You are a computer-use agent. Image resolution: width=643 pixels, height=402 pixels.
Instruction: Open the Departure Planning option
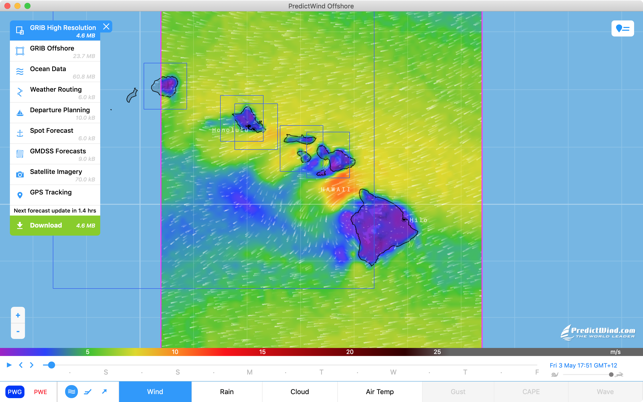pos(55,113)
